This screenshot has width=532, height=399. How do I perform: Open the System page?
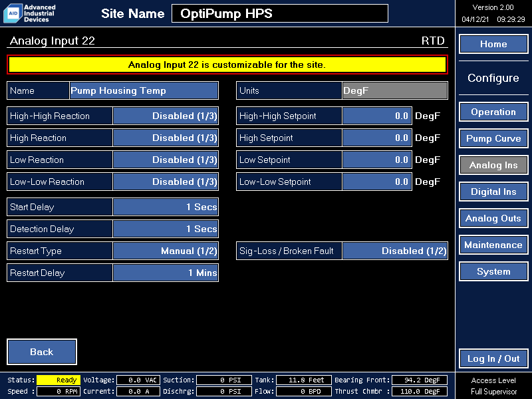click(493, 271)
